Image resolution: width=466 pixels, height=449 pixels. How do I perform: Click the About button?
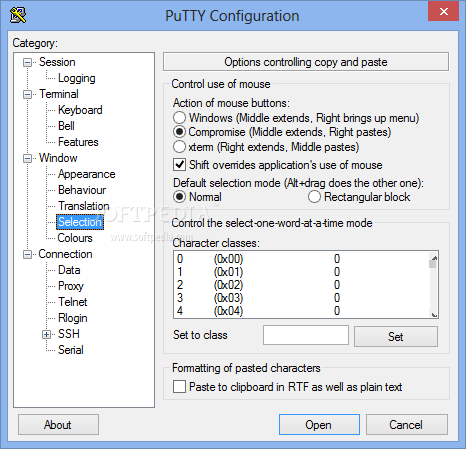58,425
